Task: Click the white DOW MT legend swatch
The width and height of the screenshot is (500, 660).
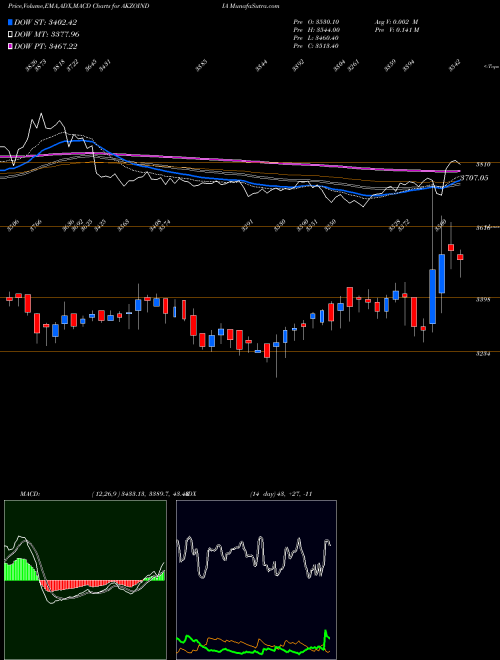Action: pyautogui.click(x=11, y=34)
